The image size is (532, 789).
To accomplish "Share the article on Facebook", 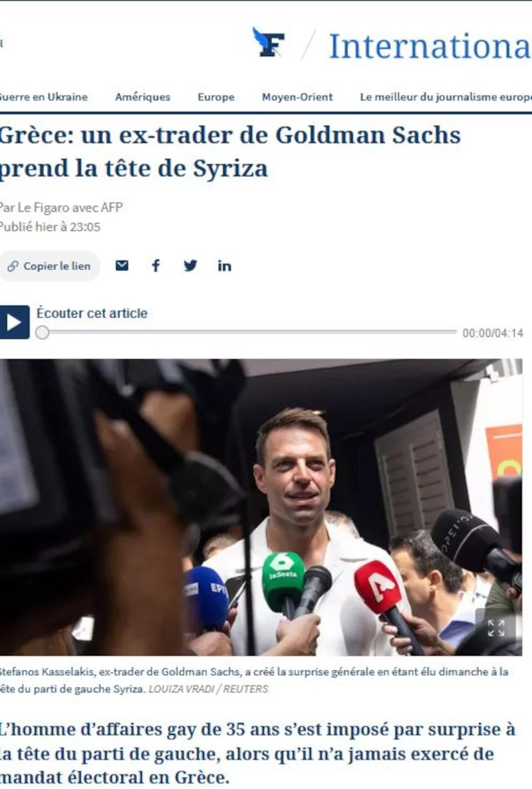I will (156, 265).
